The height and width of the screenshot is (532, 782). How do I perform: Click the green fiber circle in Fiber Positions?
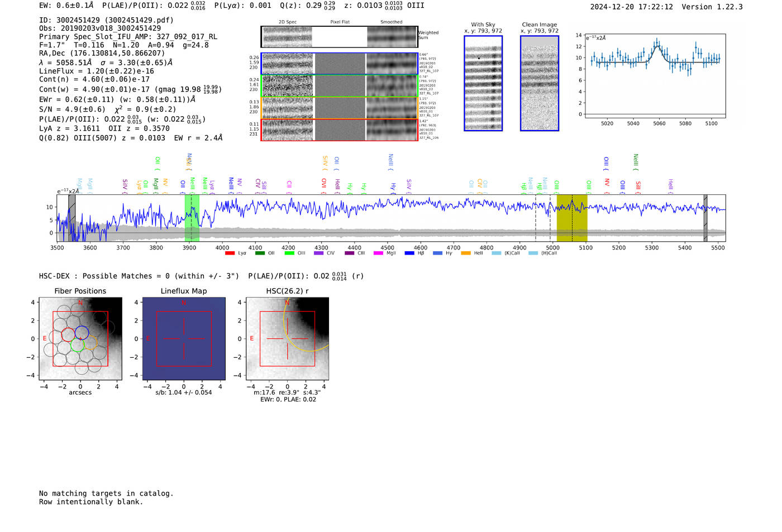point(77,345)
